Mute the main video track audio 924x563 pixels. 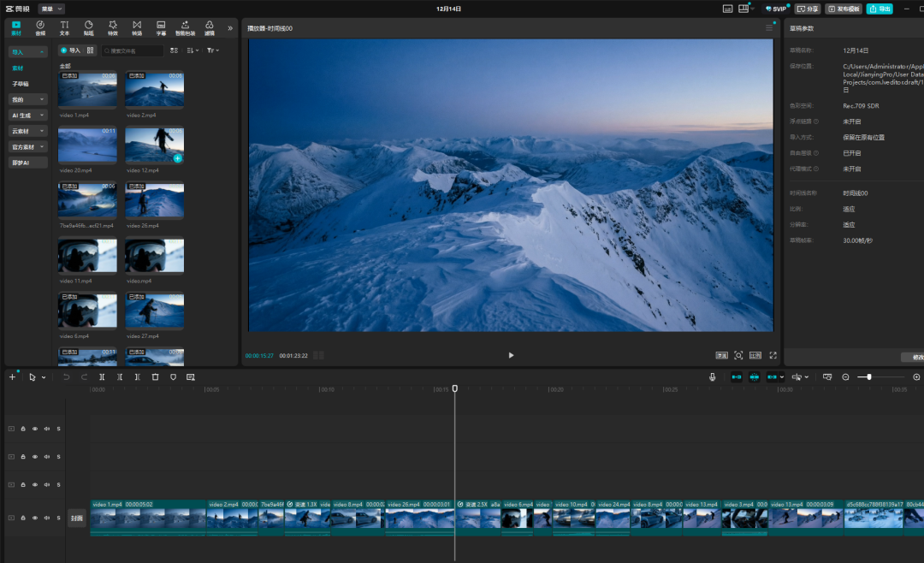pyautogui.click(x=47, y=518)
